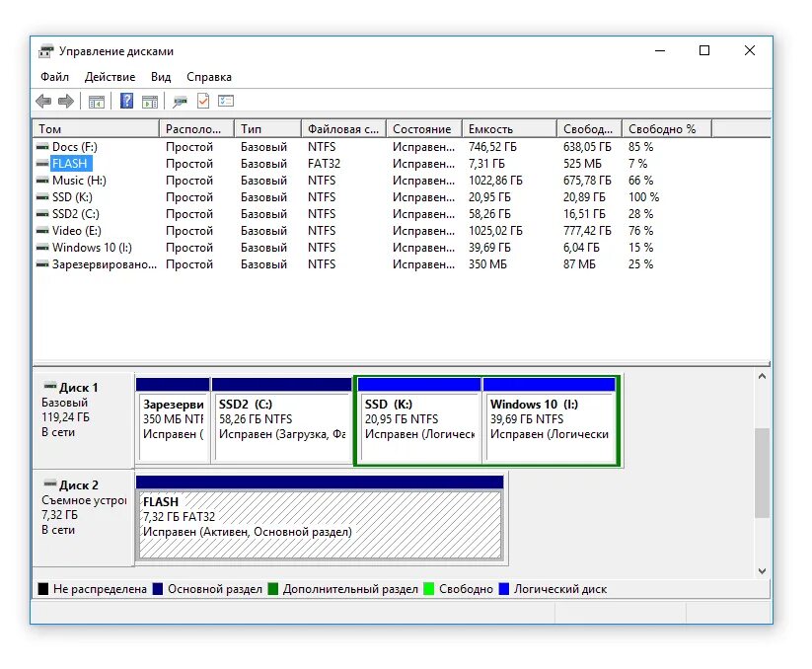Click green Дополнительный раздел legend swatch
The image size is (812, 669).
273,589
